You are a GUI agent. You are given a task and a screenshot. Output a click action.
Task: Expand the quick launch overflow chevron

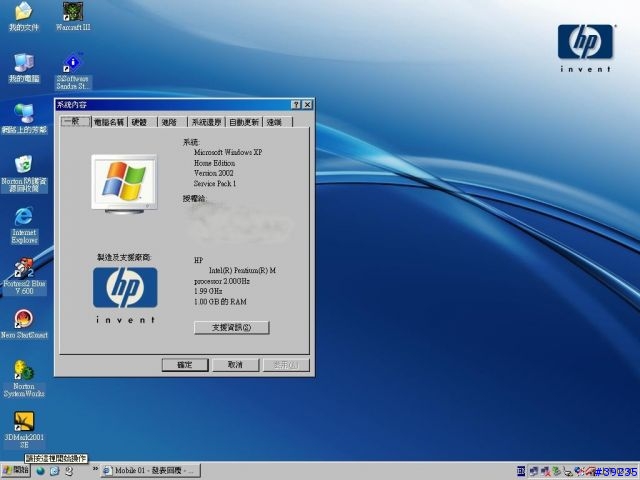[x=95, y=469]
